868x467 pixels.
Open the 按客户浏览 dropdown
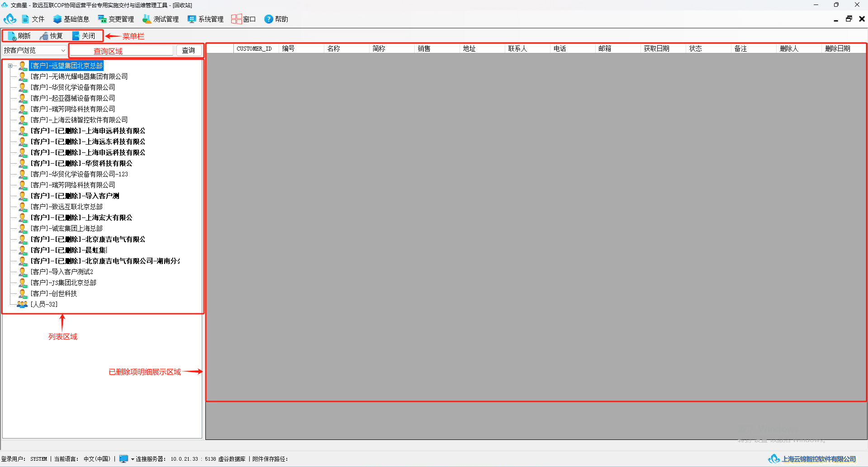[35, 50]
